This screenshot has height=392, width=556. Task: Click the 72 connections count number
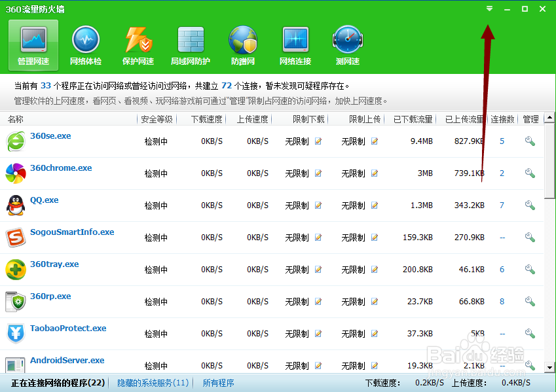(x=227, y=86)
